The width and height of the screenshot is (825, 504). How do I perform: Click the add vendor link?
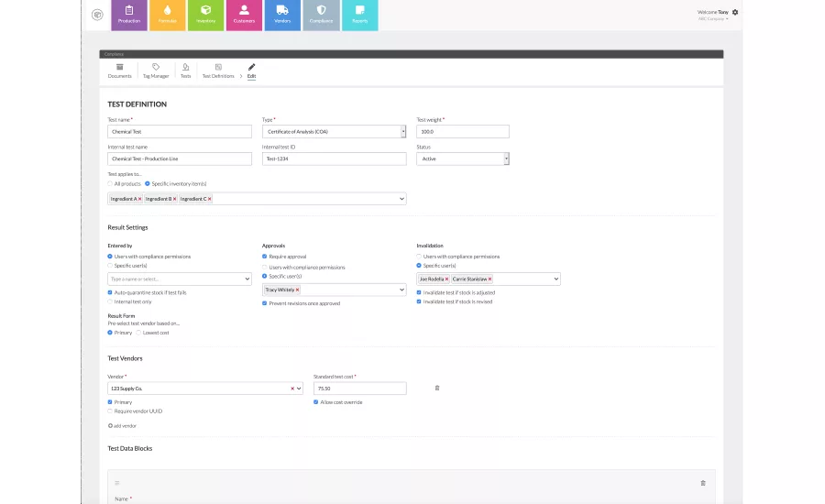pyautogui.click(x=122, y=426)
